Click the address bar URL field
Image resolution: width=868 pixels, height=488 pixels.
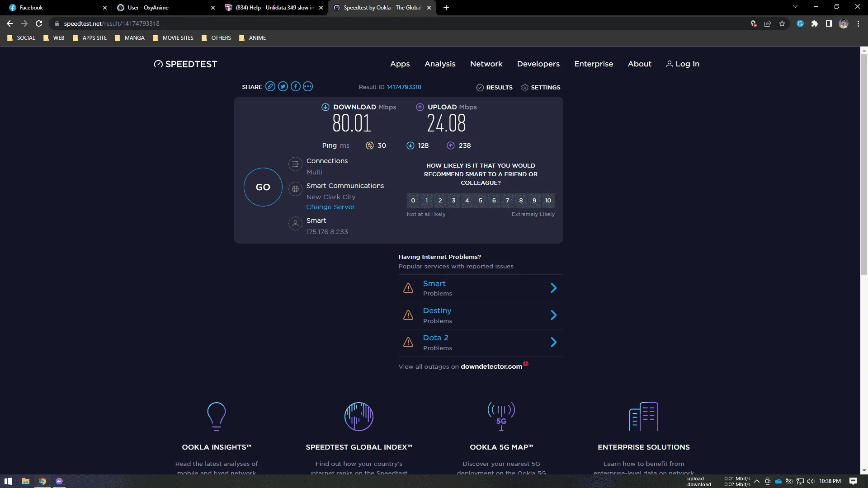coord(398,23)
